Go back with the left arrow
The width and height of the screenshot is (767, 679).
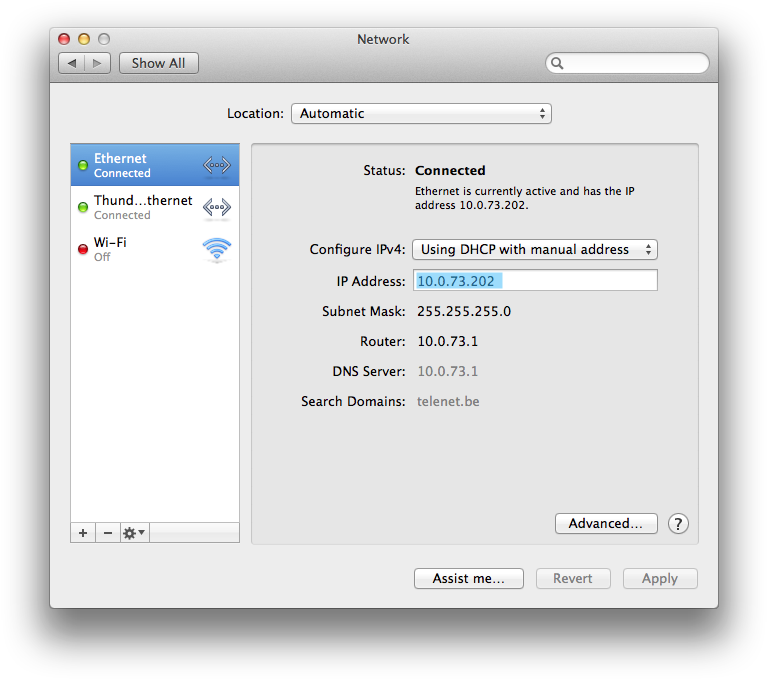coord(71,63)
